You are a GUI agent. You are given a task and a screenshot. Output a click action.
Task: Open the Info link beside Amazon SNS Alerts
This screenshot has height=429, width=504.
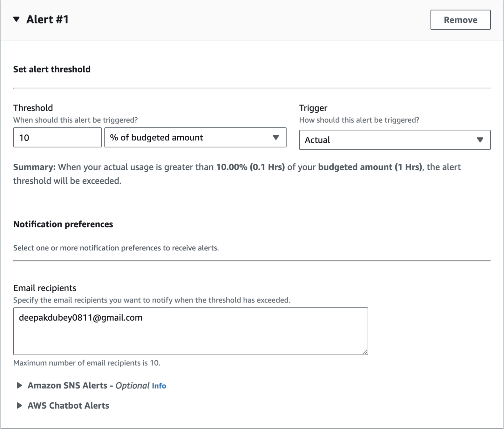159,386
